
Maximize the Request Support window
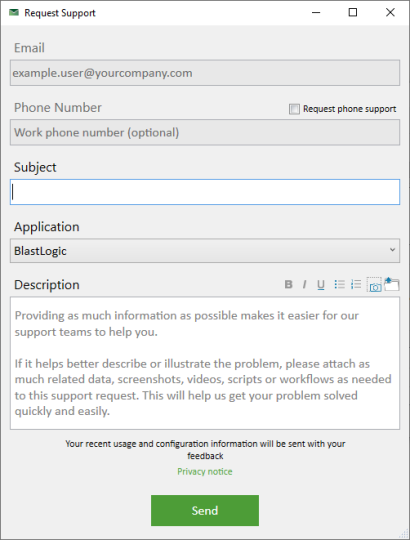pyautogui.click(x=353, y=13)
